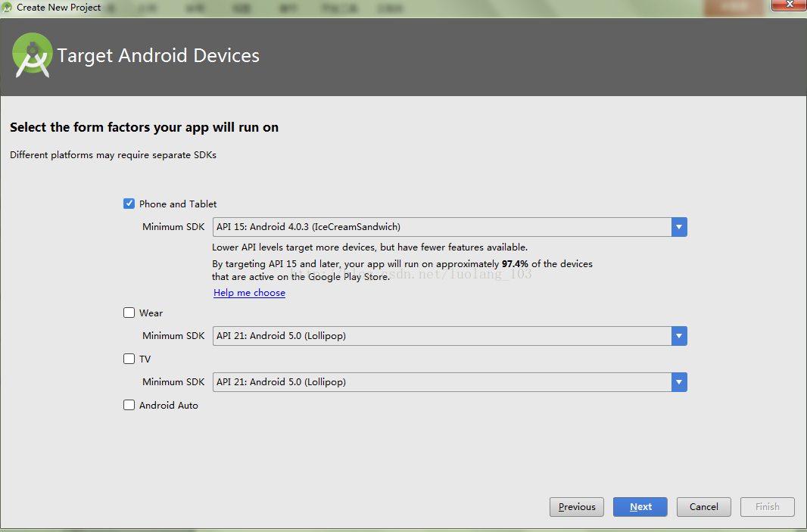The width and height of the screenshot is (807, 532).
Task: Proceed with the Next button
Action: (x=640, y=507)
